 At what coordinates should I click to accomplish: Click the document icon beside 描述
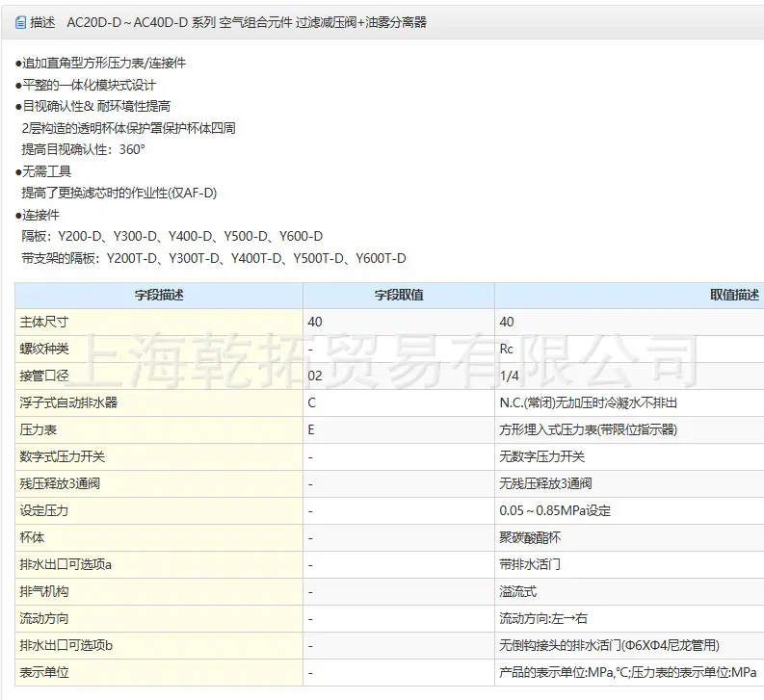pyautogui.click(x=20, y=22)
